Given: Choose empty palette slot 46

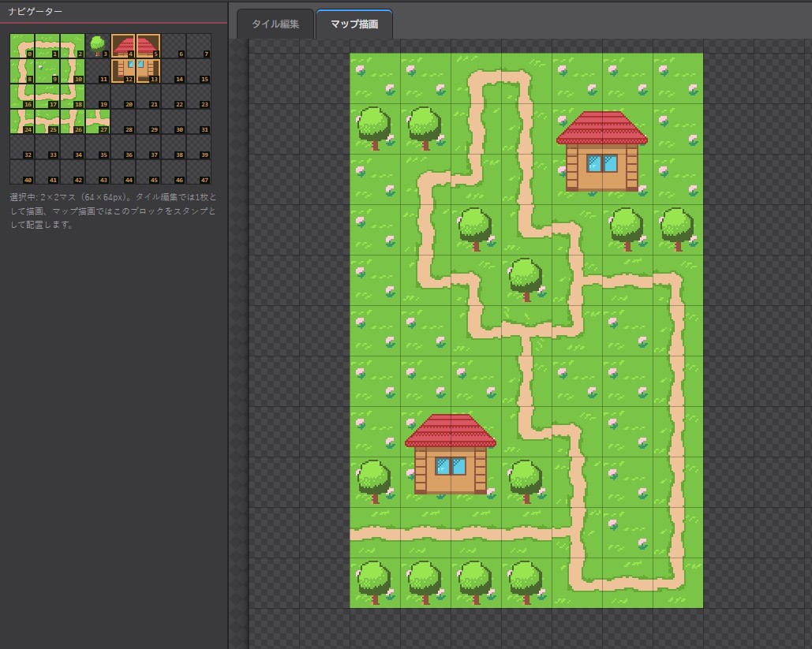Looking at the screenshot, I should click(174, 172).
